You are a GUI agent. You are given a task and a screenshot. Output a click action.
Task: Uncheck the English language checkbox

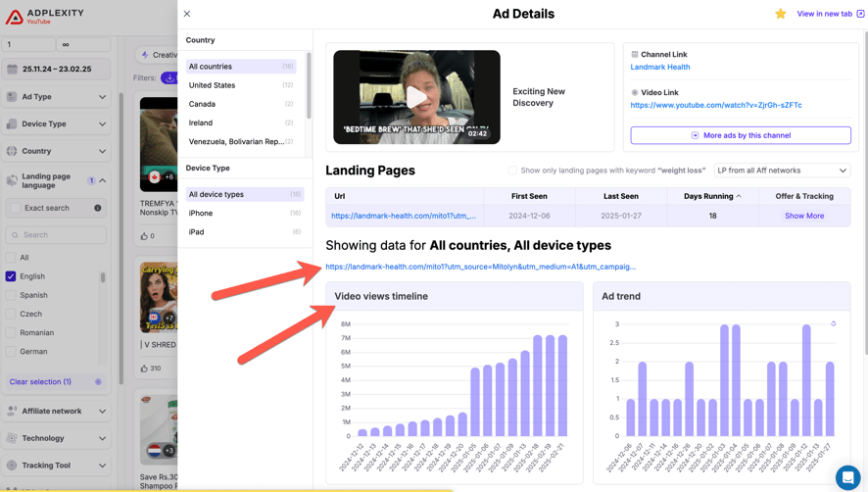click(11, 276)
